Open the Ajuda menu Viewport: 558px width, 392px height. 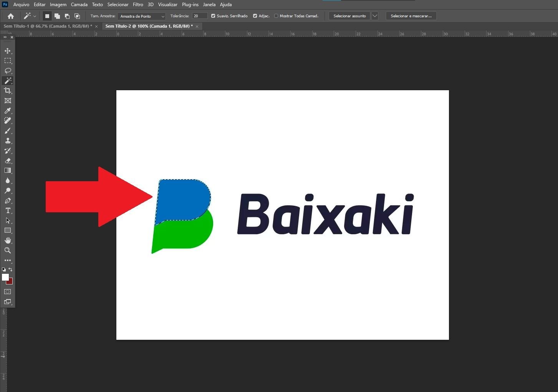[x=226, y=5]
